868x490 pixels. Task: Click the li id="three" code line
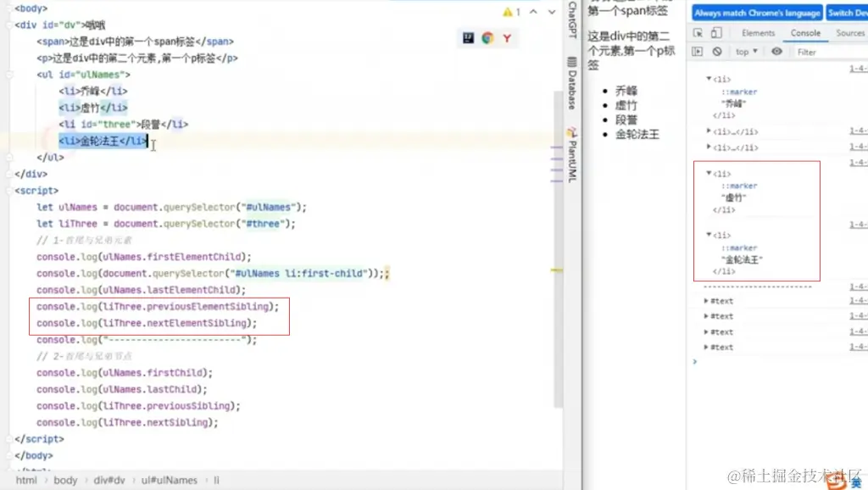[124, 124]
